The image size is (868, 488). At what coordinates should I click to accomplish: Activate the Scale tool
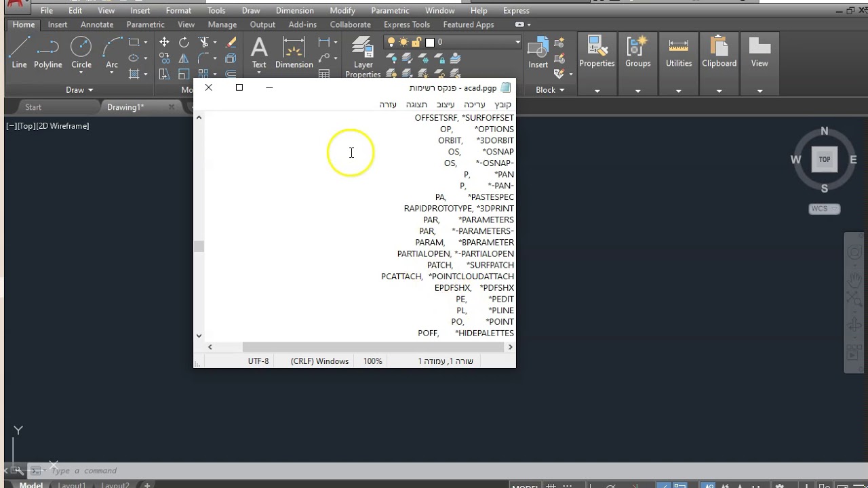point(184,74)
